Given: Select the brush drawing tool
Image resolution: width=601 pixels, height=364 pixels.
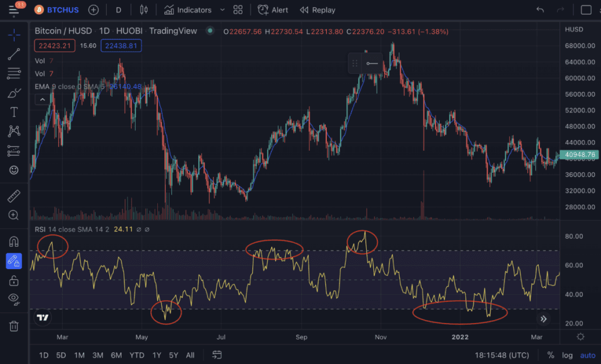Looking at the screenshot, I should click(14, 93).
